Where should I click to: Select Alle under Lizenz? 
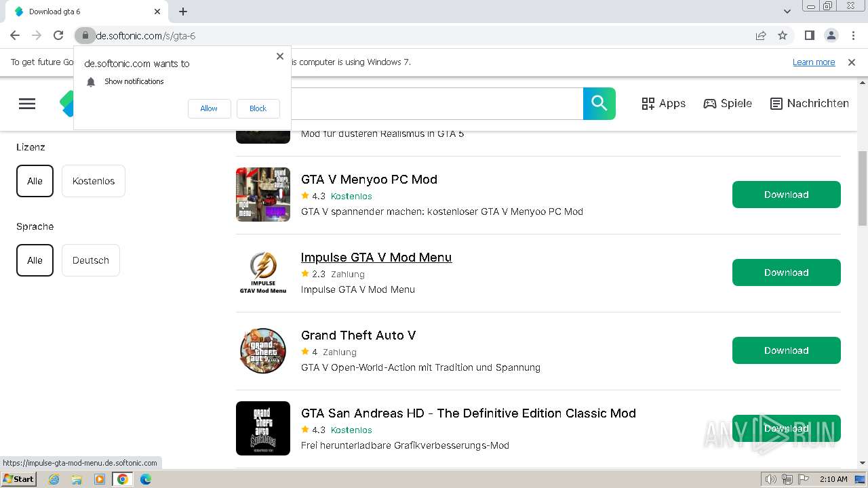35,181
